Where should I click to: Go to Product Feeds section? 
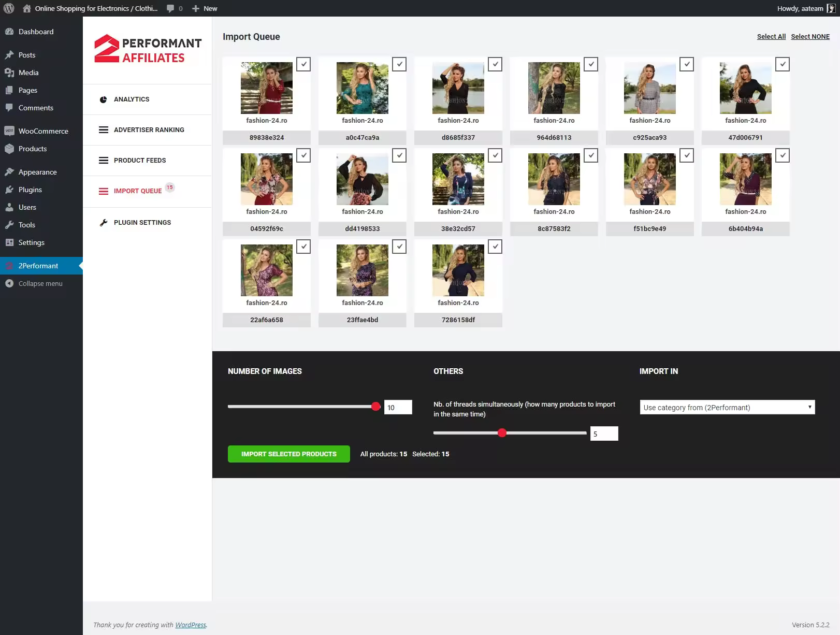click(147, 161)
